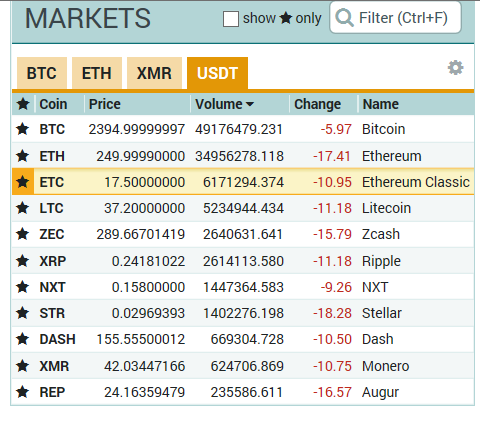Sort markets by Price column header
The width and height of the screenshot is (482, 424).
[104, 104]
